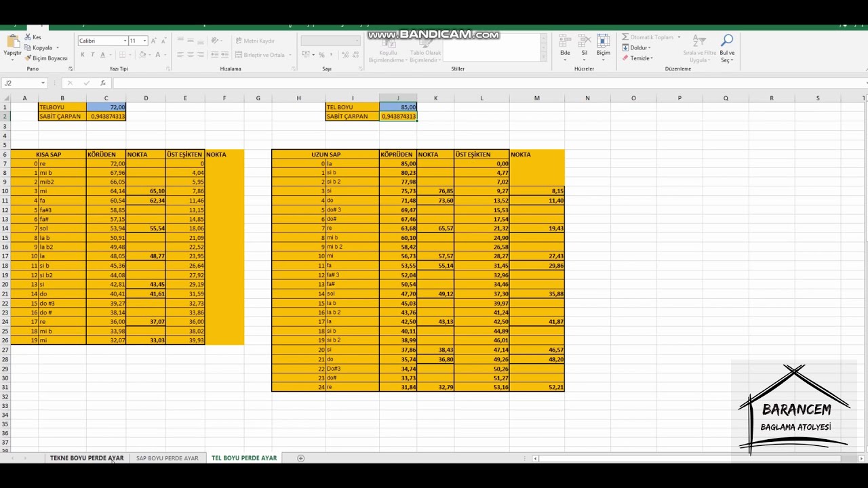This screenshot has width=868, height=488.
Task: Open the Calibri font name dropdown
Action: pyautogui.click(x=125, y=41)
